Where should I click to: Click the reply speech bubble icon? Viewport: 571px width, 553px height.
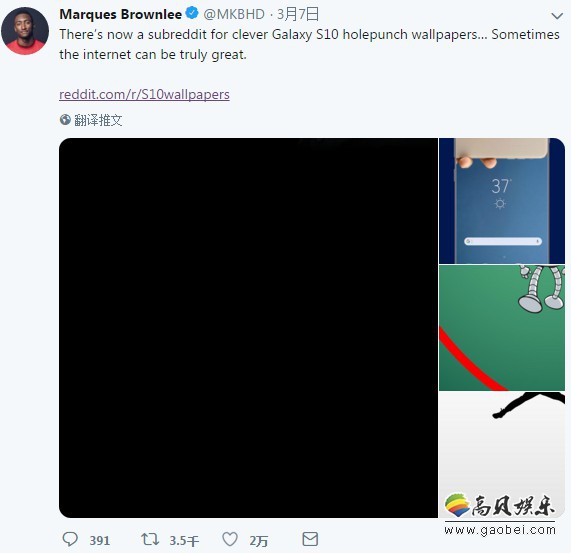pos(70,539)
